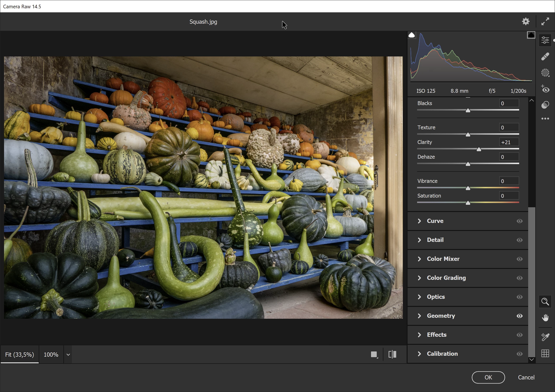Open the Presets panel icon
The height and width of the screenshot is (392, 555).
pos(545,105)
